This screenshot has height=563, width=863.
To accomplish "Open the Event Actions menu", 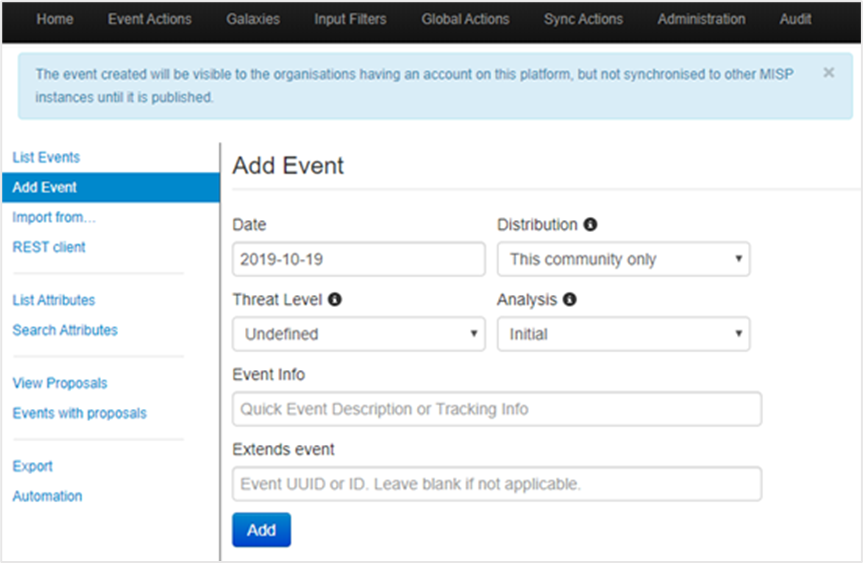I will coord(150,19).
